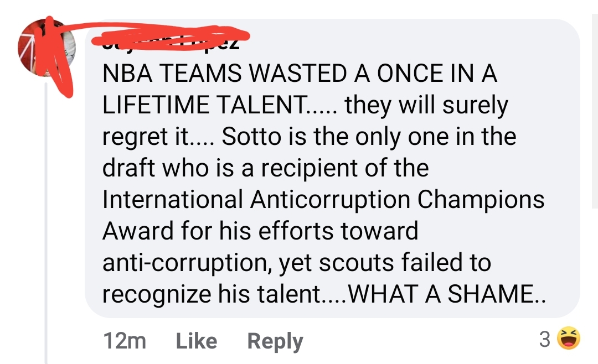Click the "recognize his talent" text
This screenshot has height=364, width=598.
coord(212,294)
